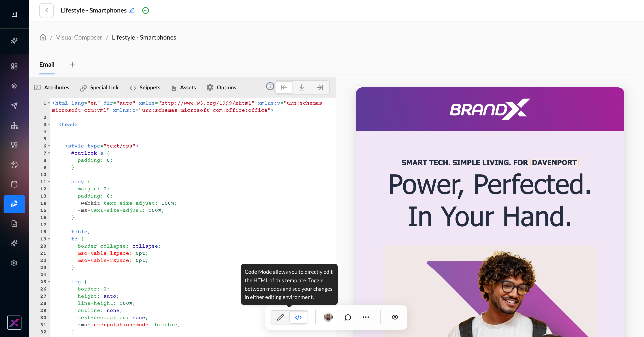The width and height of the screenshot is (644, 337).
Task: Open the paper plane send icon
Action: 14,106
